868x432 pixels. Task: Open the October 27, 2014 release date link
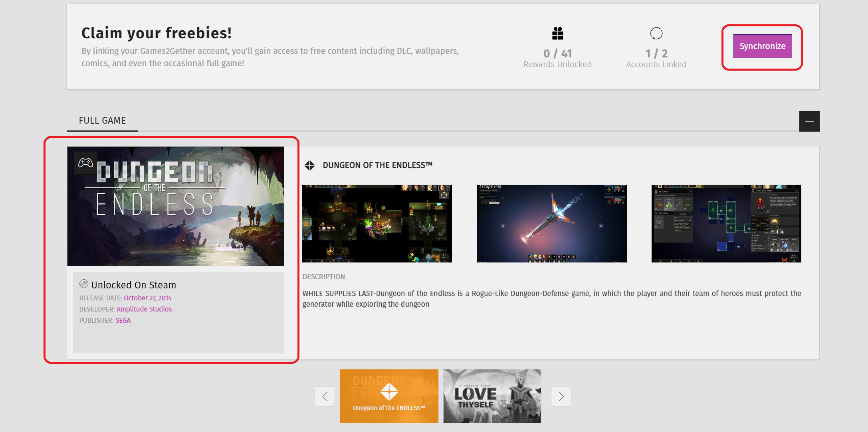coord(147,298)
